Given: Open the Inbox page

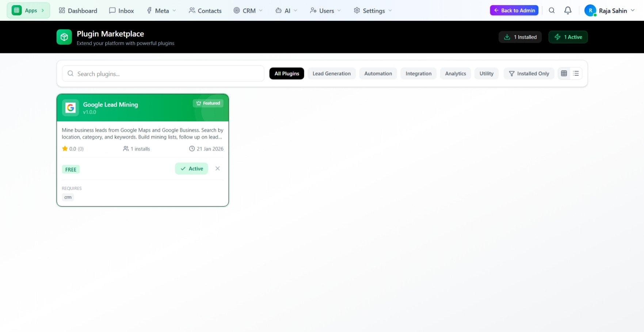Looking at the screenshot, I should click(x=122, y=11).
